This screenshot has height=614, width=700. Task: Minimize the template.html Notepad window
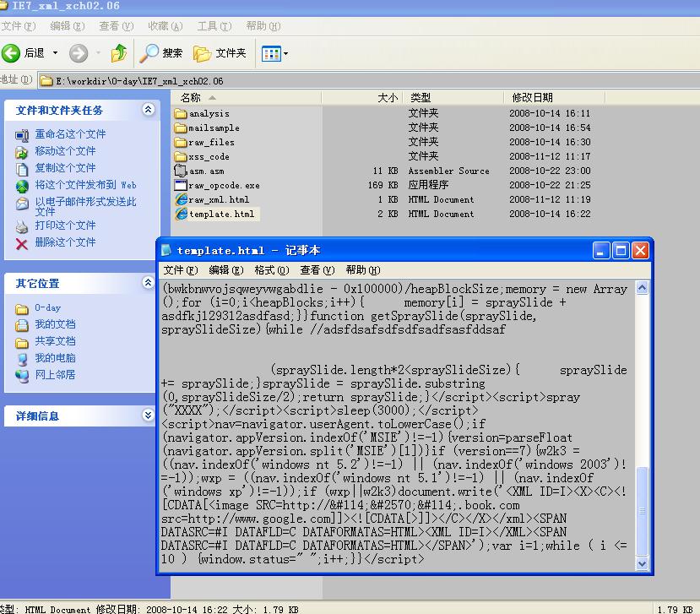601,251
